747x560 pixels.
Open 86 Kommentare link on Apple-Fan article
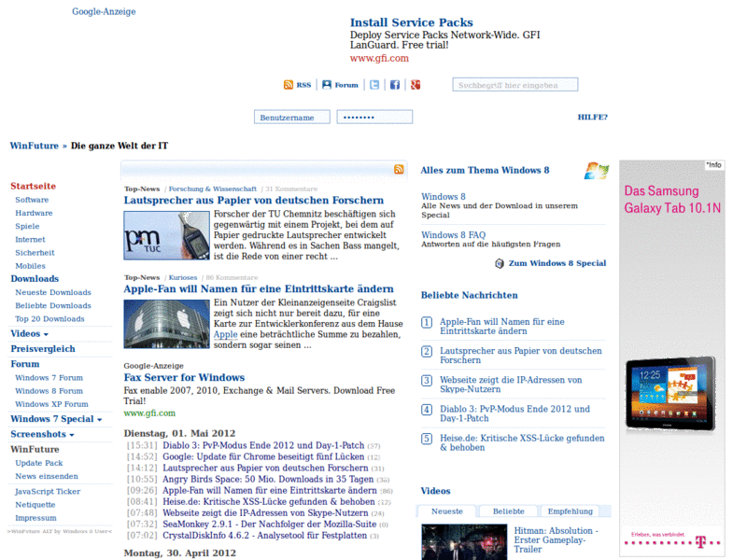232,277
